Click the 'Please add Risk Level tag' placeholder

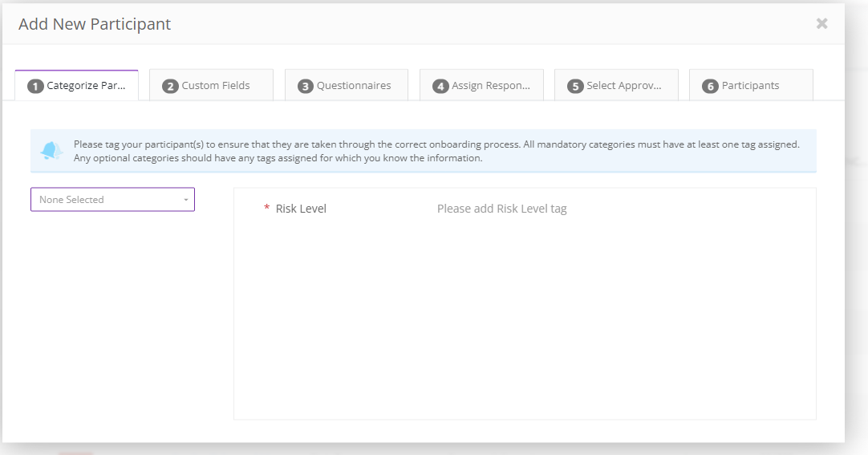click(501, 209)
